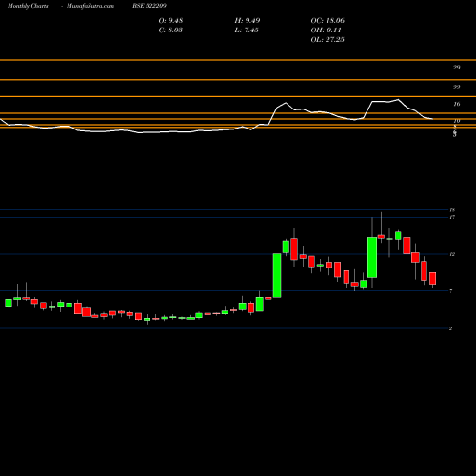
Task: Click the candlestick axis label '18'
Action: [452, 210]
